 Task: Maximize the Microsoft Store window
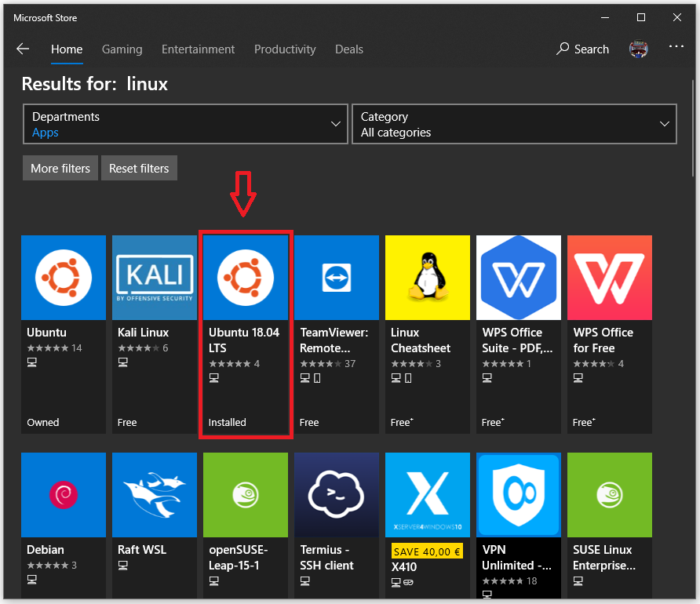click(x=641, y=17)
